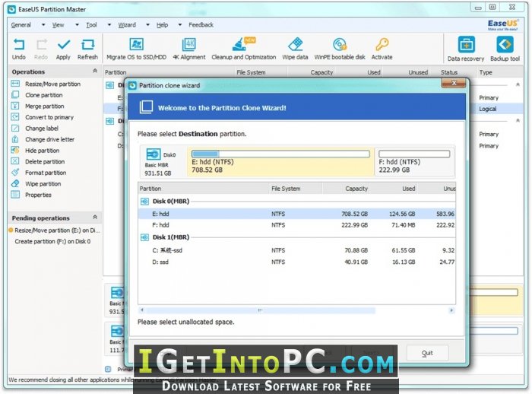Click the Status column header in main window
The image size is (532, 394).
(449, 72)
